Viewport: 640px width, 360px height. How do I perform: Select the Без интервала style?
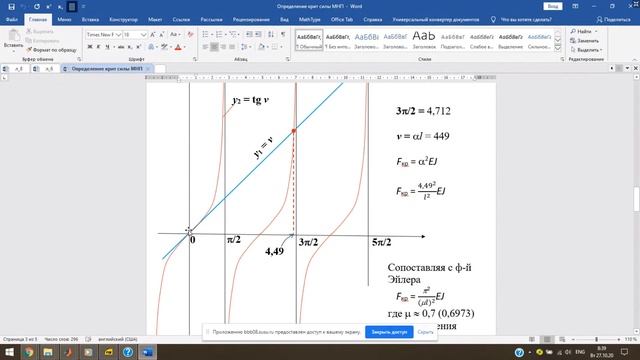(338, 41)
